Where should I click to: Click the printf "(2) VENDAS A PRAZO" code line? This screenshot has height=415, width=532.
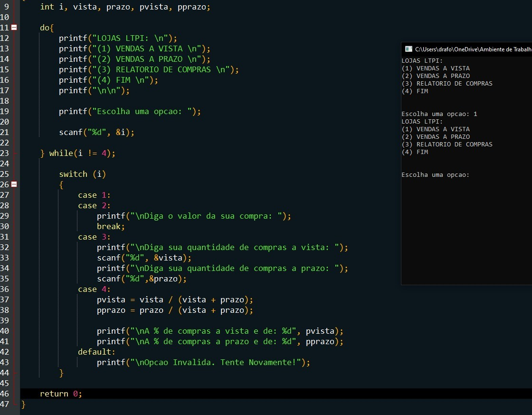[x=134, y=59]
